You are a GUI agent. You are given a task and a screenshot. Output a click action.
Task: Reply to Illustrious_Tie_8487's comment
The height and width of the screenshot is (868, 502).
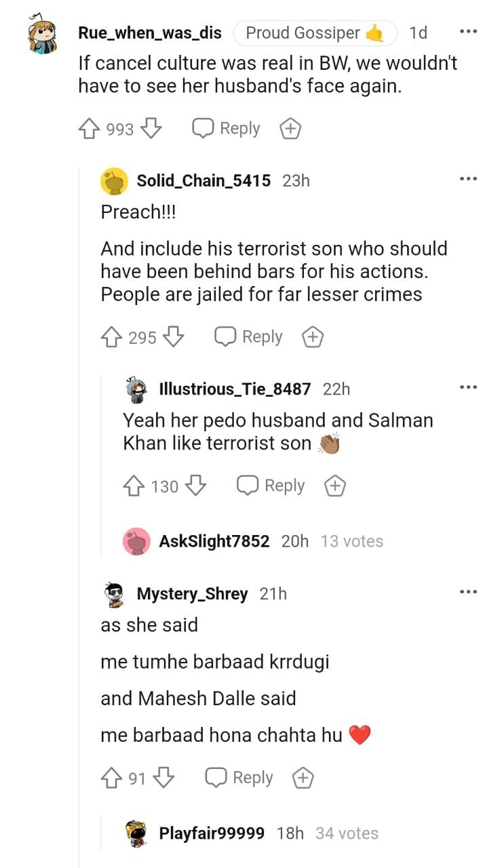[x=271, y=486]
